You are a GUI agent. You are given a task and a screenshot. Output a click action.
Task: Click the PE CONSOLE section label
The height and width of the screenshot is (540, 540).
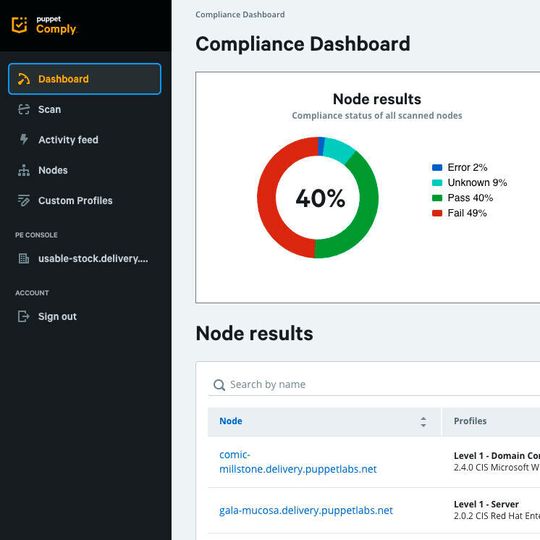click(x=36, y=235)
